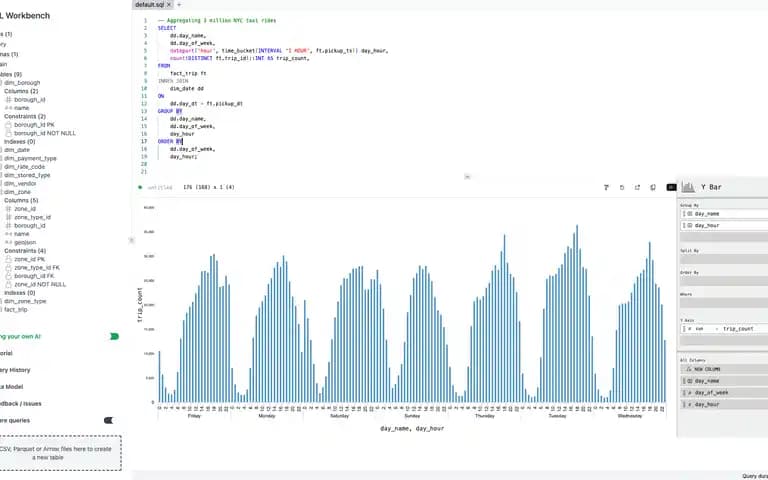Select day_hour in Group By
Screen dimensions: 768x480
click(724, 225)
